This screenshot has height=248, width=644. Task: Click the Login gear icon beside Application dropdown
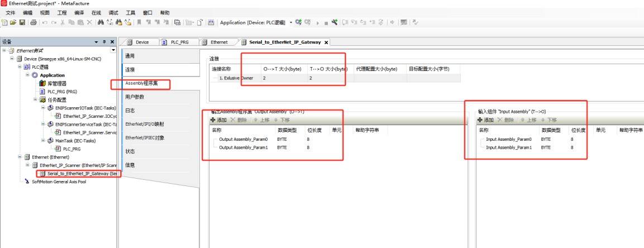click(299, 22)
